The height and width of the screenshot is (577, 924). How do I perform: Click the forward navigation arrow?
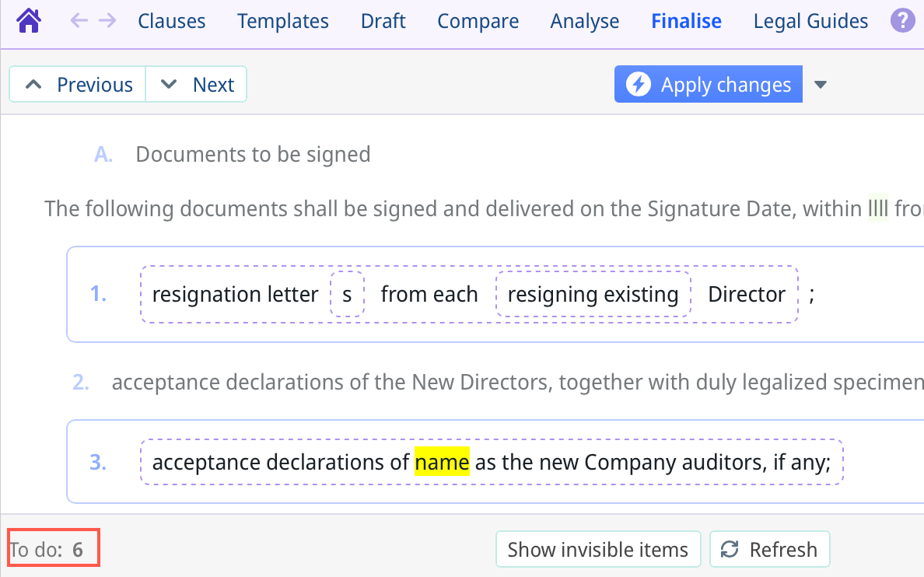107,20
